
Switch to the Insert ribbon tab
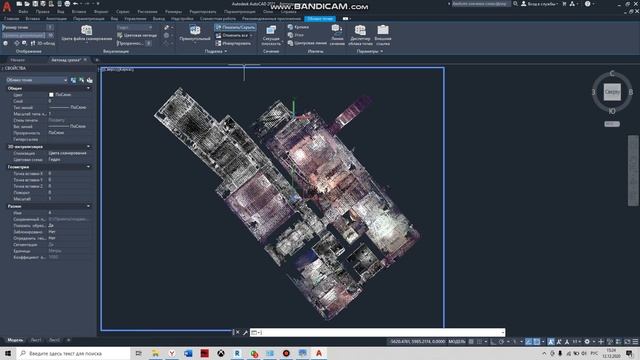33,19
